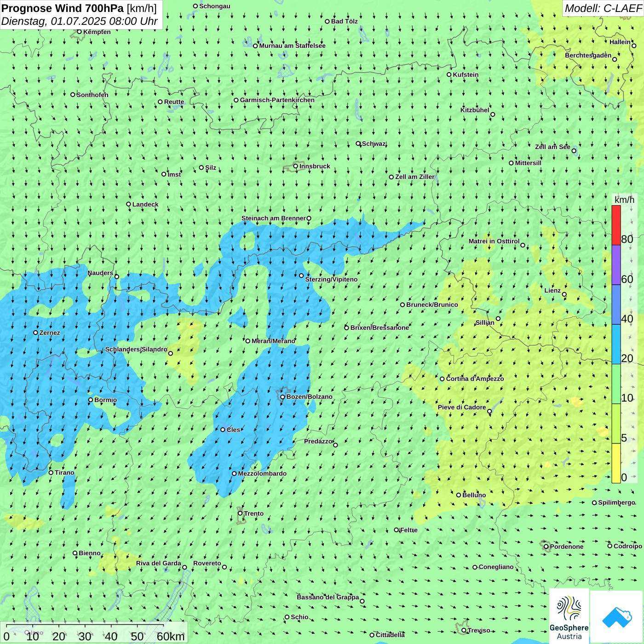Click the 'Cittadella' label

coord(390,635)
